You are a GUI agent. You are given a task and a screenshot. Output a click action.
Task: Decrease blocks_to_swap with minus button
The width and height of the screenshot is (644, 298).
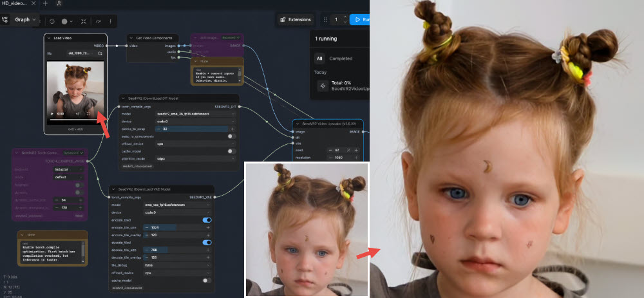158,129
